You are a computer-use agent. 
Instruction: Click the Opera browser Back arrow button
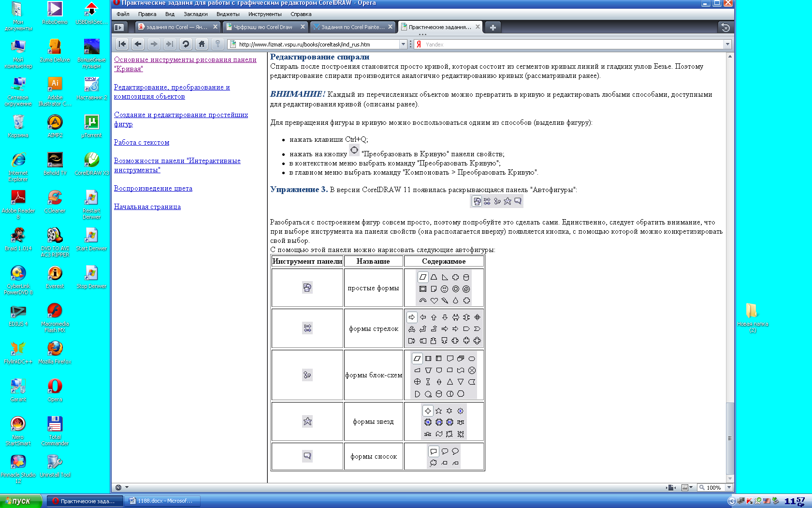click(x=138, y=44)
